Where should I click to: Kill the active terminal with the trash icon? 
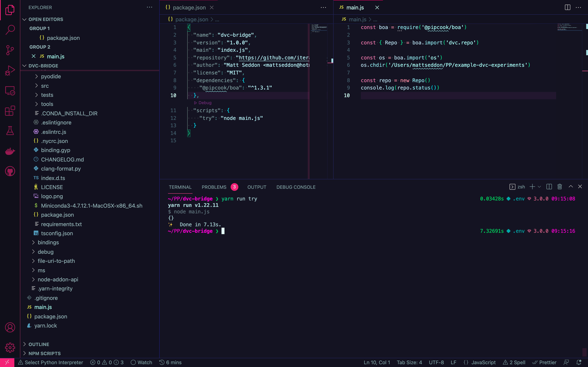point(559,186)
